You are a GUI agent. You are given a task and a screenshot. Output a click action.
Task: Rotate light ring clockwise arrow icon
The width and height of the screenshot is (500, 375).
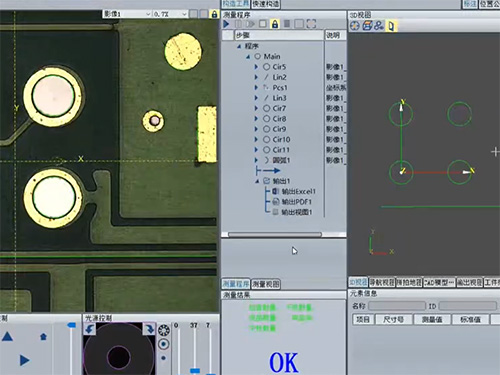click(149, 329)
